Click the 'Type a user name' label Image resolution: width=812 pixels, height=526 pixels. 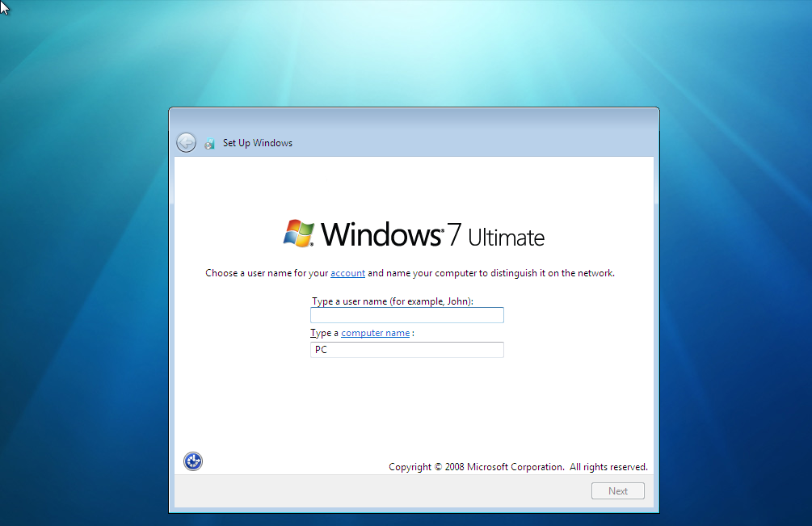click(393, 301)
